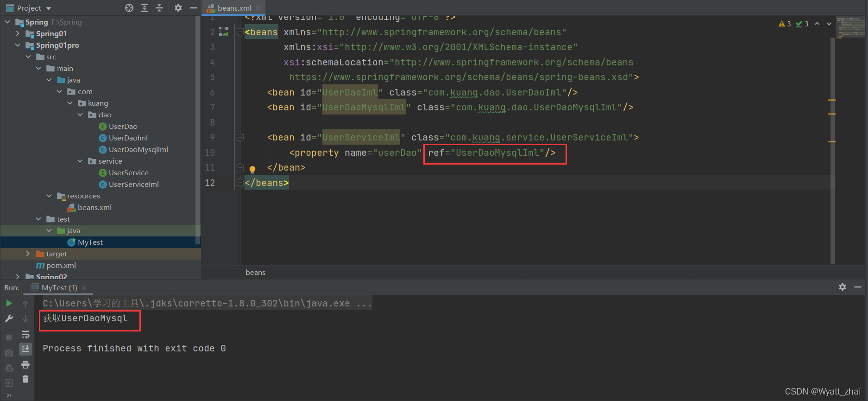Open UserServiceIml class in tree

[134, 184]
